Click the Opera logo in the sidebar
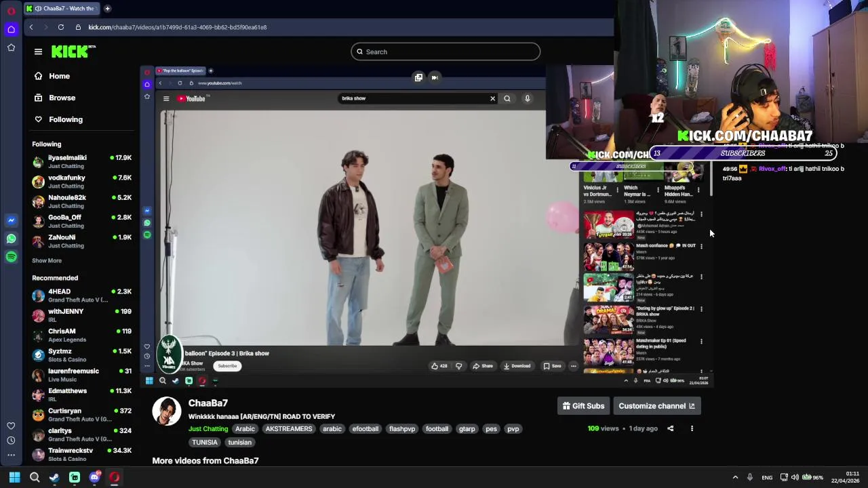The image size is (868, 488). tap(11, 11)
